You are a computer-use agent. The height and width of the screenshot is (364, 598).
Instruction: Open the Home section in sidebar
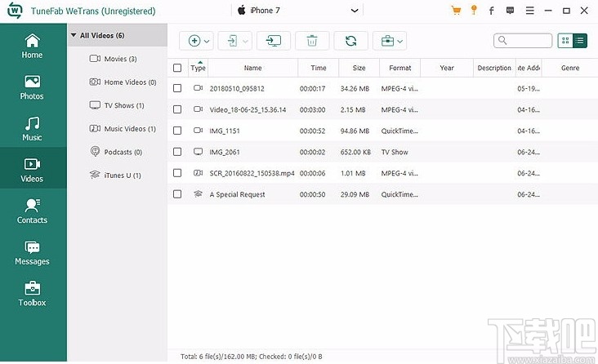[x=32, y=47]
